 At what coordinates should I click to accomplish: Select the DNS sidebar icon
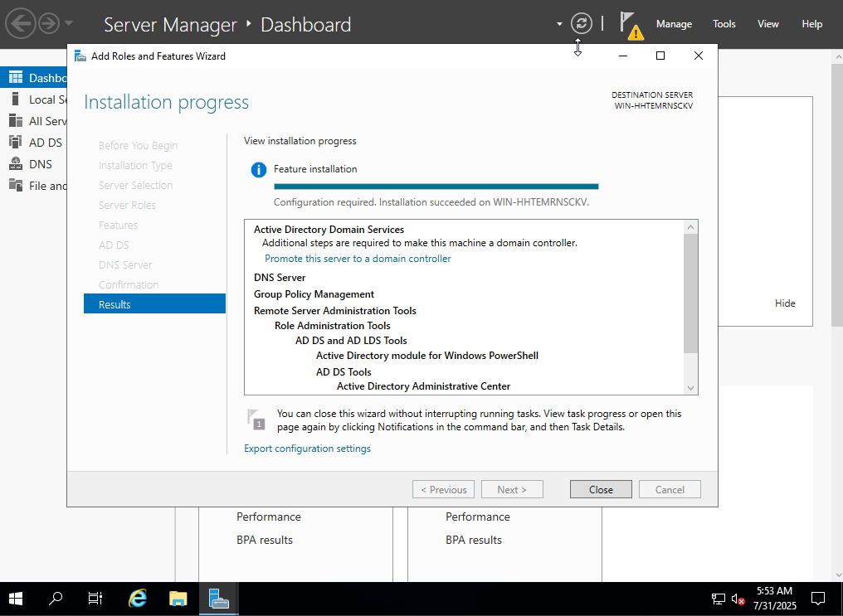[15, 164]
